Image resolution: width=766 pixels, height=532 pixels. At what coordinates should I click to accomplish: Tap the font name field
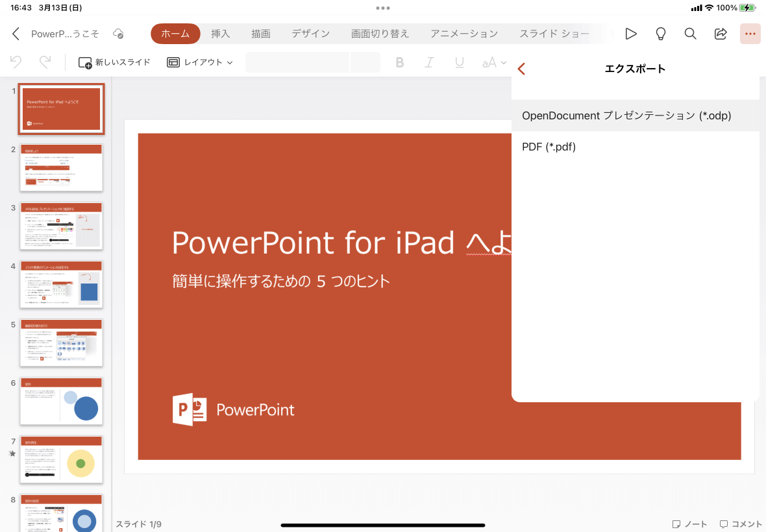coord(297,62)
